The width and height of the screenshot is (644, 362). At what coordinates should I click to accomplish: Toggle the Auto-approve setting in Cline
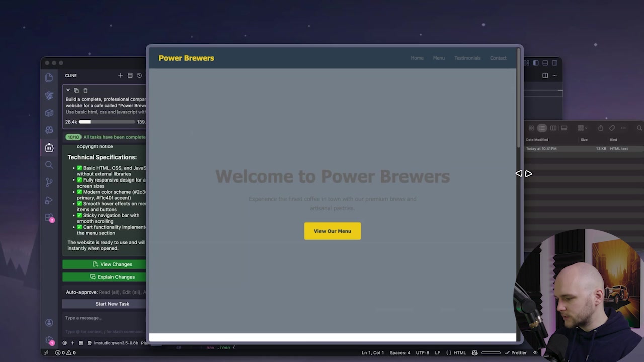pos(82,292)
